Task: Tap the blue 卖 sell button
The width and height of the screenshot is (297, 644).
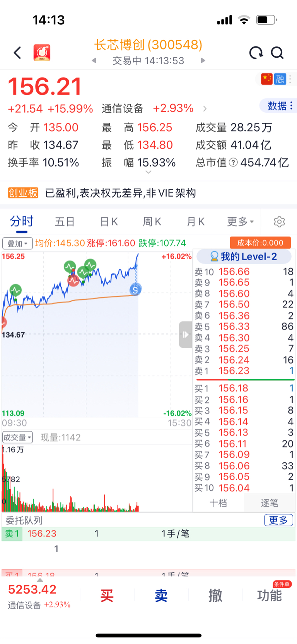Action: (x=161, y=596)
